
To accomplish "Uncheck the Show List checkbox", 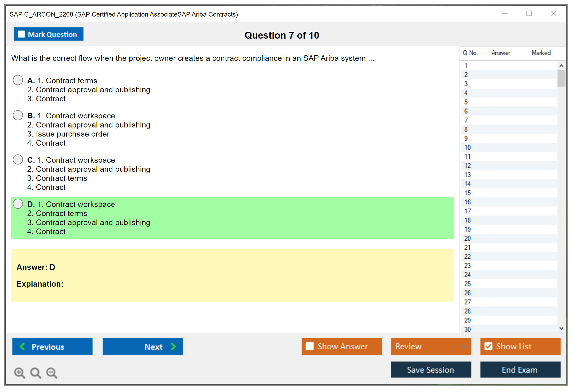I will pos(488,346).
